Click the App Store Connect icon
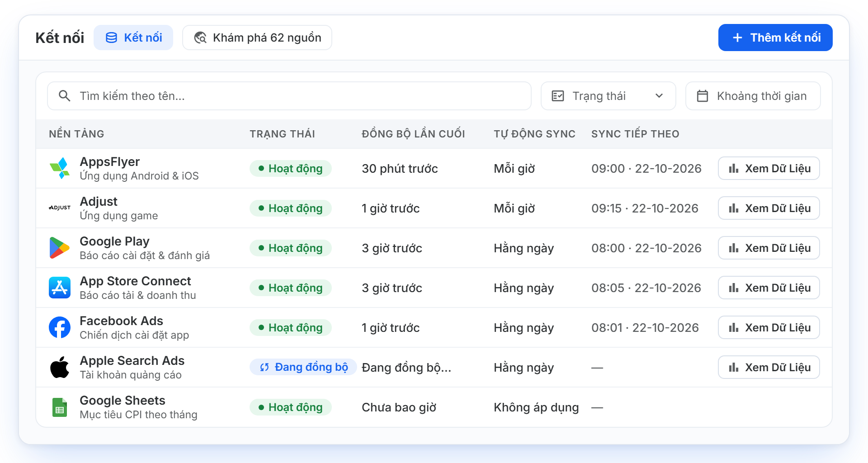The image size is (868, 463). 60,288
